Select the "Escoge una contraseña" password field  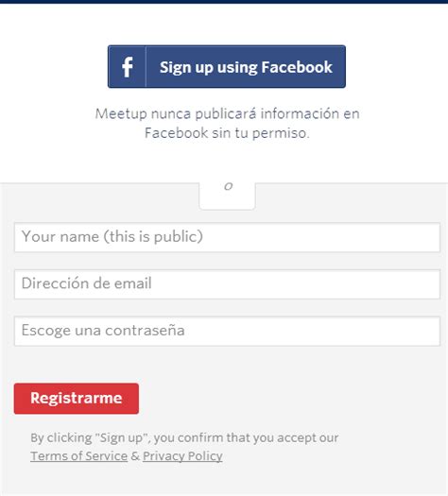click(x=227, y=331)
